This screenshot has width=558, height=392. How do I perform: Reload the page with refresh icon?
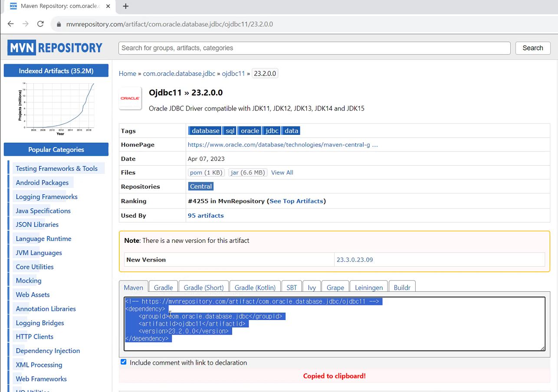coord(40,24)
